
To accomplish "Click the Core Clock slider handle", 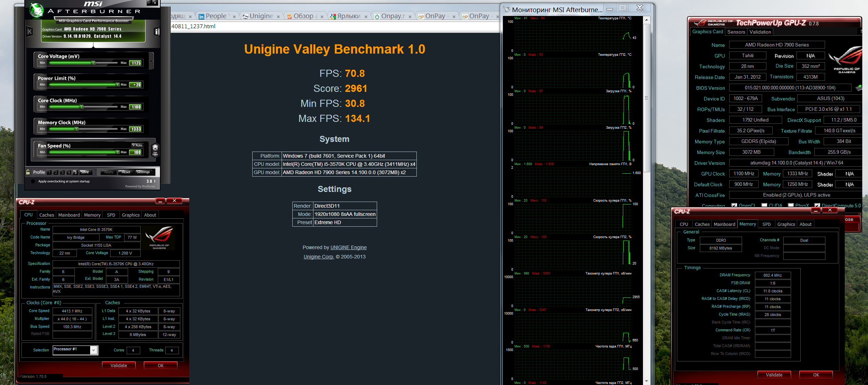I will [x=82, y=107].
